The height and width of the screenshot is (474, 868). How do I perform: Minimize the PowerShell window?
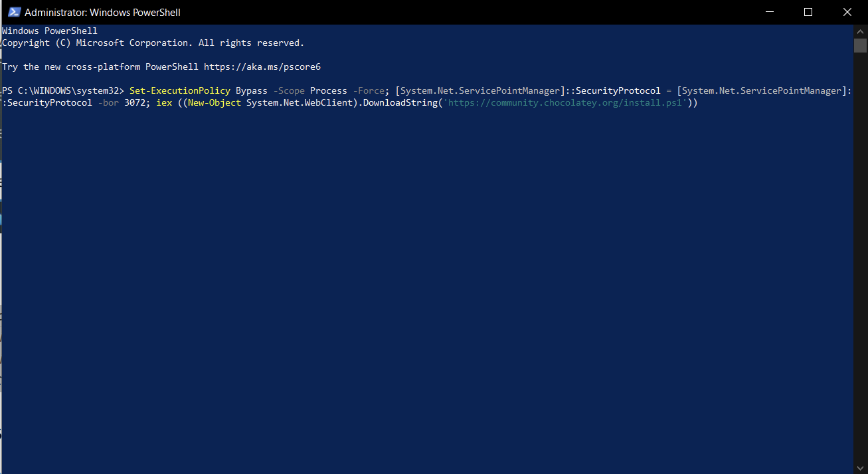point(769,12)
